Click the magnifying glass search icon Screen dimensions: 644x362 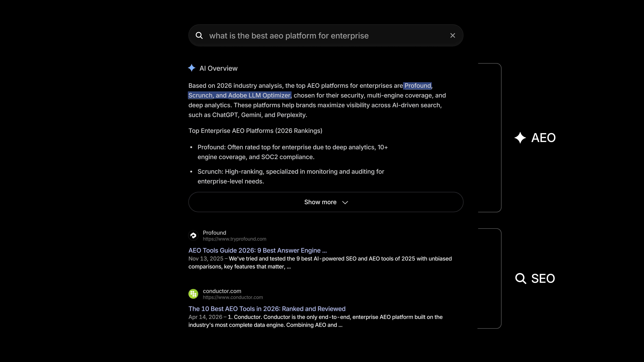199,35
